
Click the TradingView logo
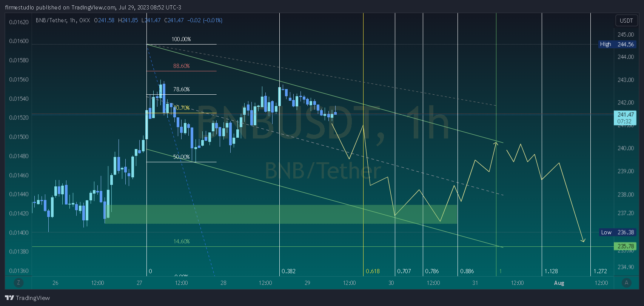pyautogui.click(x=27, y=298)
